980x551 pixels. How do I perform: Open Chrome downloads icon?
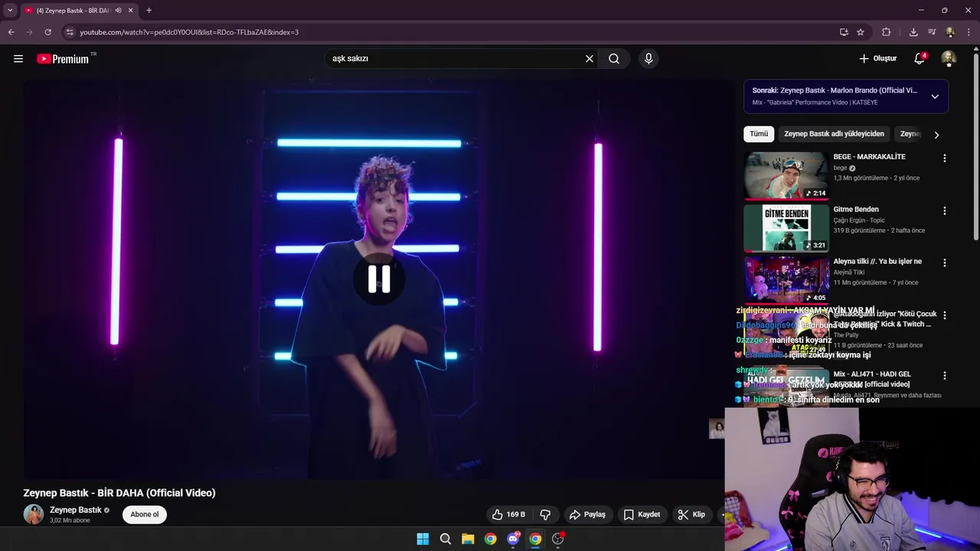coord(913,32)
